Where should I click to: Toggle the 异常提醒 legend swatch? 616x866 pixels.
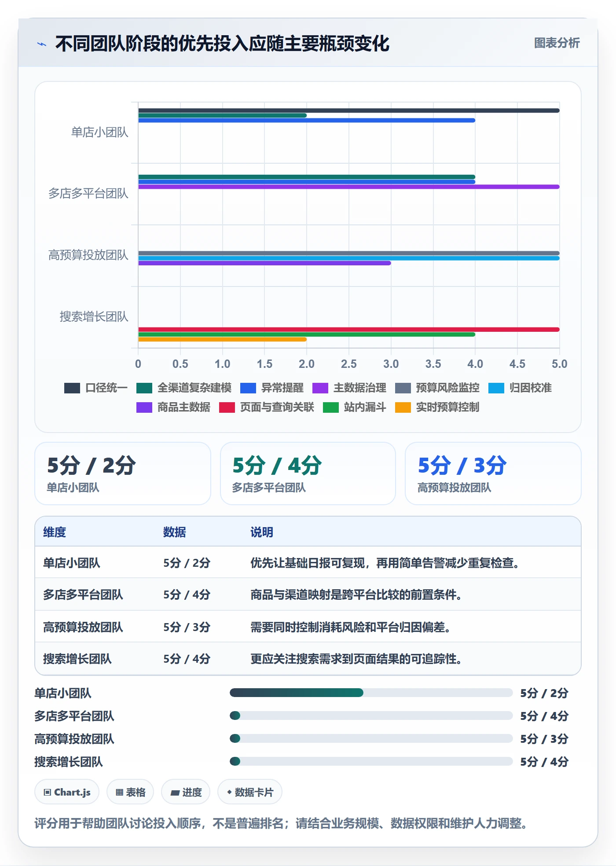point(248,388)
